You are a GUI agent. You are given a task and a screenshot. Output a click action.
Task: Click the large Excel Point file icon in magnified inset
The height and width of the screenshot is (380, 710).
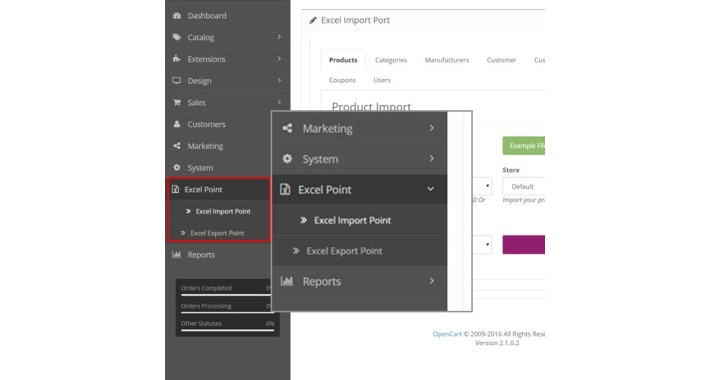pyautogui.click(x=285, y=189)
